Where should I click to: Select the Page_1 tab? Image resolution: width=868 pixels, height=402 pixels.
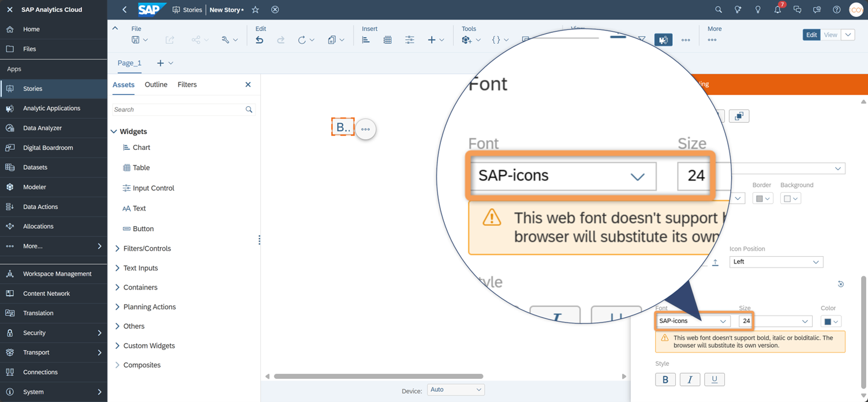[x=129, y=63]
